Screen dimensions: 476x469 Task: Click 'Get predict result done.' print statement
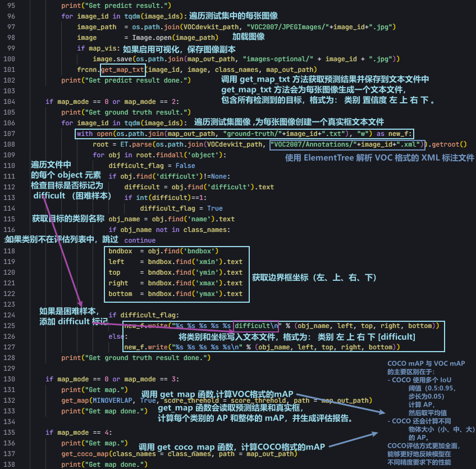126,80
